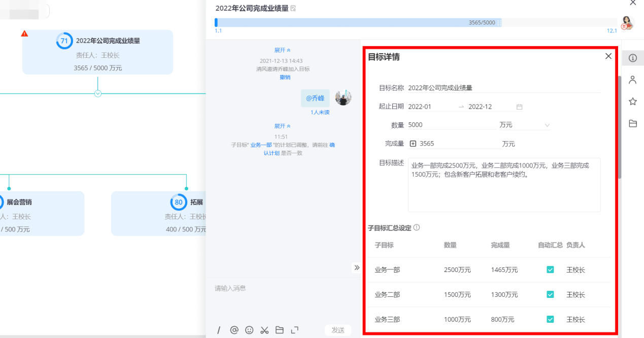
Task: Collapse child nodes under 2022年公司完成业绩量
Action: (x=98, y=93)
